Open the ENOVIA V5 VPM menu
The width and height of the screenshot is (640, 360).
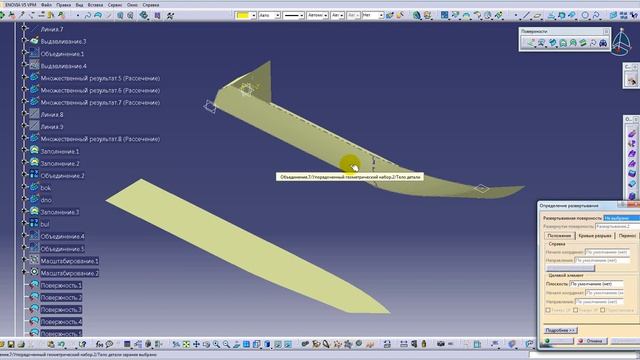[x=21, y=5]
